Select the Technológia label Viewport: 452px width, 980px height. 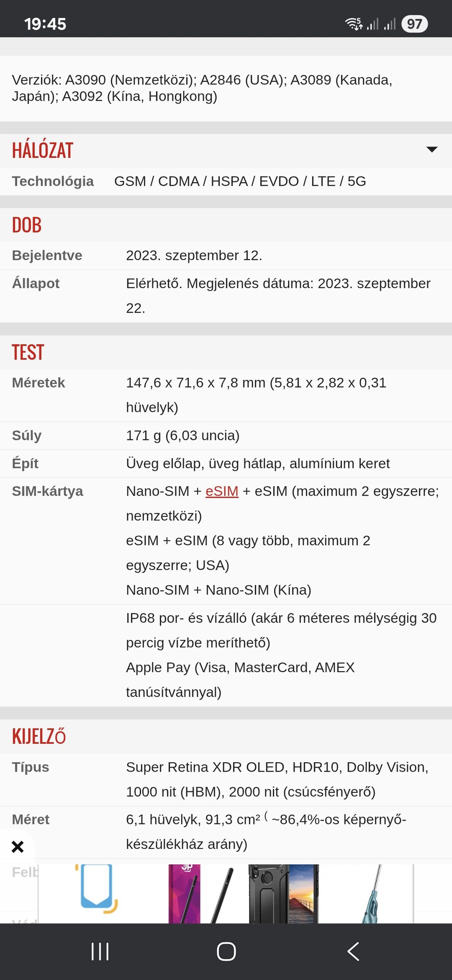tap(53, 181)
